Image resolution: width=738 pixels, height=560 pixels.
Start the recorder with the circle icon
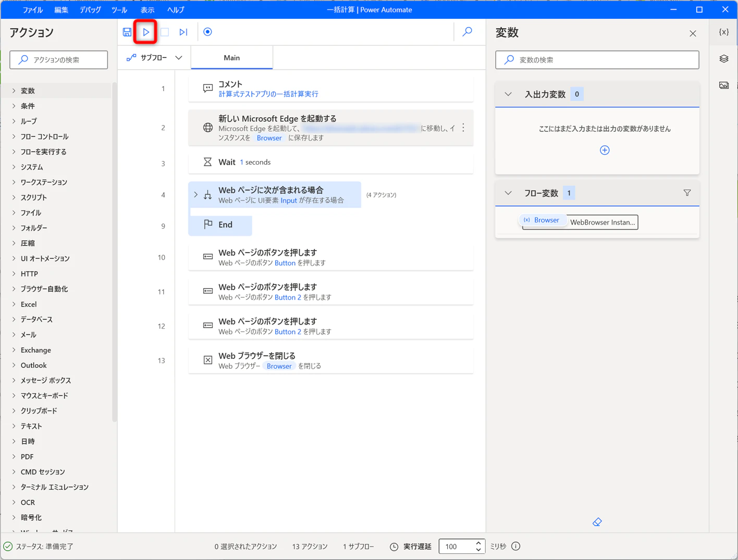[207, 32]
